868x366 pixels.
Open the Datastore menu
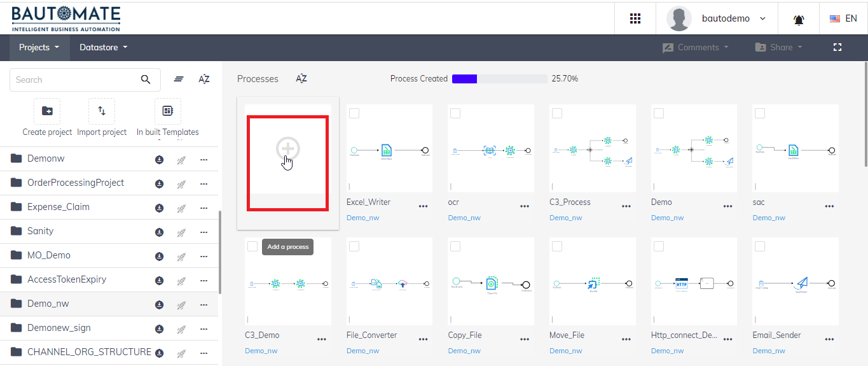pyautogui.click(x=104, y=47)
